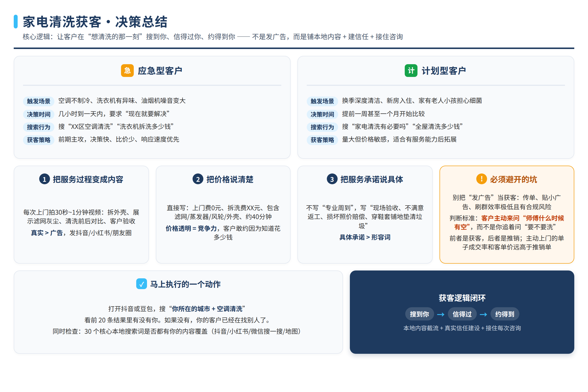Click 搜索行为 tag in 应急型客户 card
588x392 pixels.
[x=39, y=127]
